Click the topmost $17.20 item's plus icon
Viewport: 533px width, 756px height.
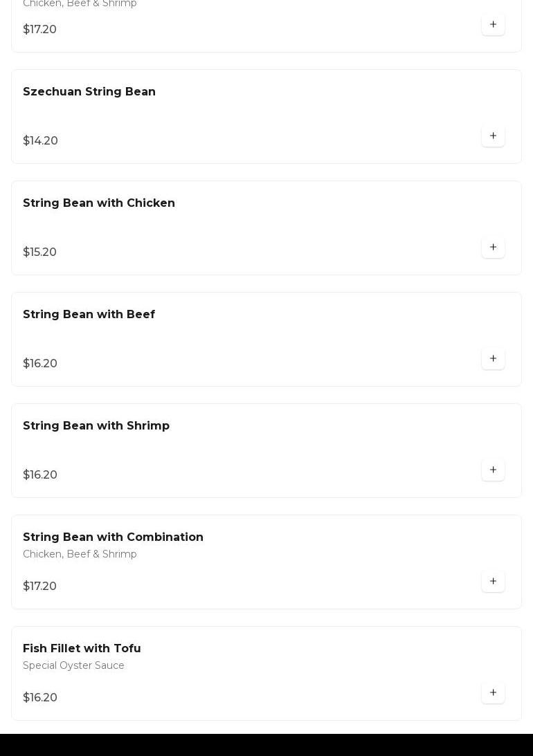tap(493, 25)
